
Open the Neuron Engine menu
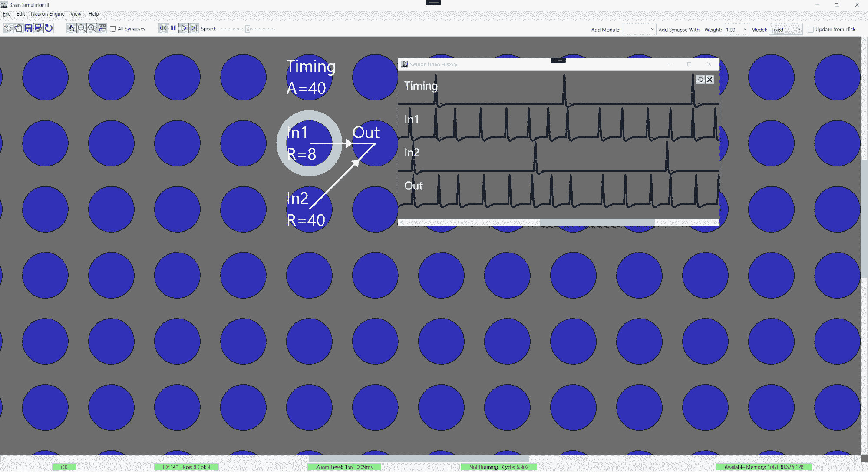47,14
